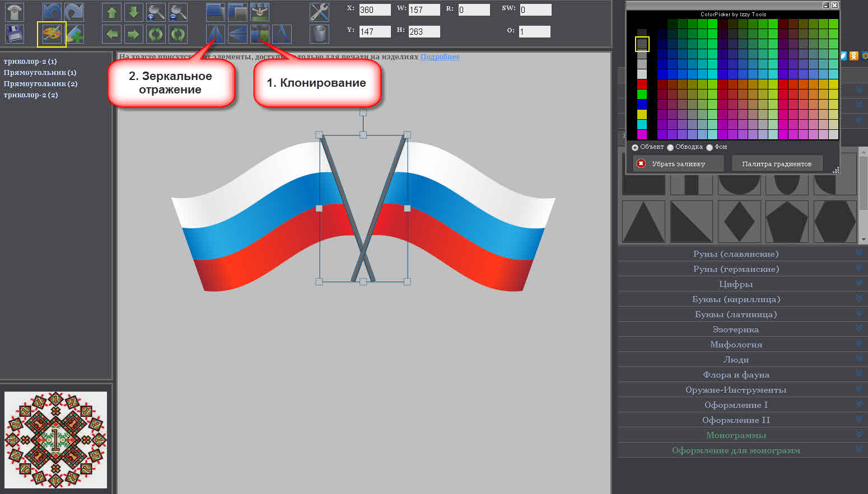
Task: Click the add image icon with green plus
Action: 74,34
